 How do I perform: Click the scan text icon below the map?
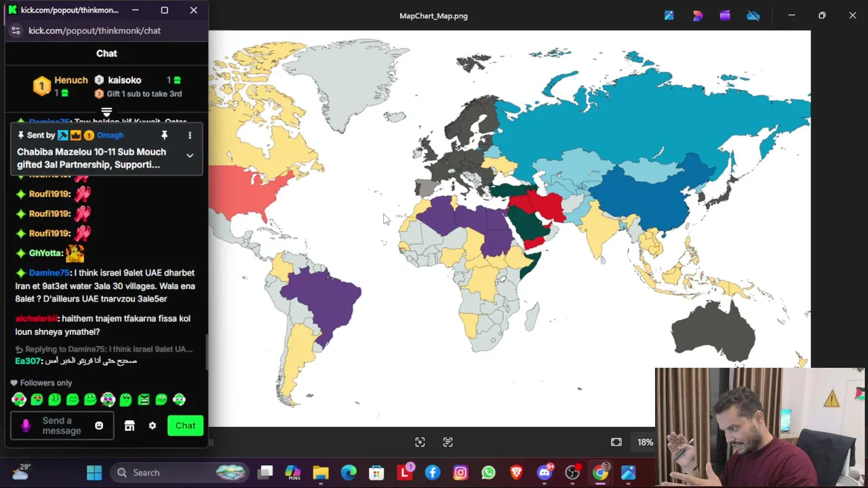click(x=448, y=442)
